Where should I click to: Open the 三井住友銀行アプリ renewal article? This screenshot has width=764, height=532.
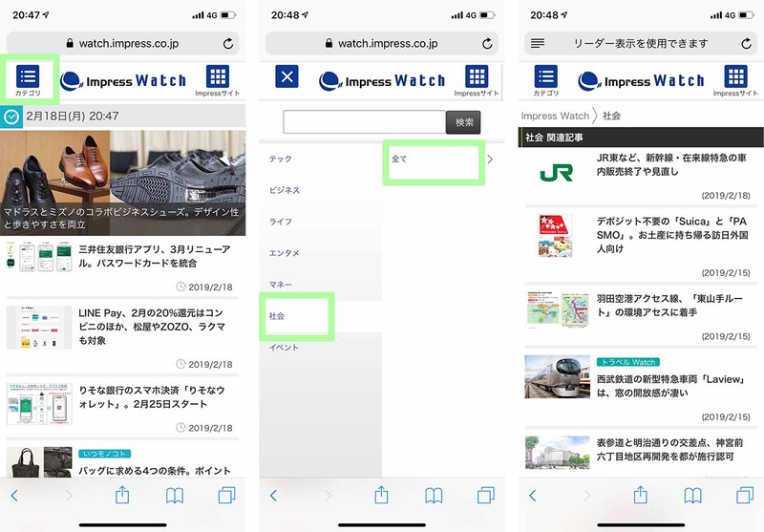click(155, 256)
